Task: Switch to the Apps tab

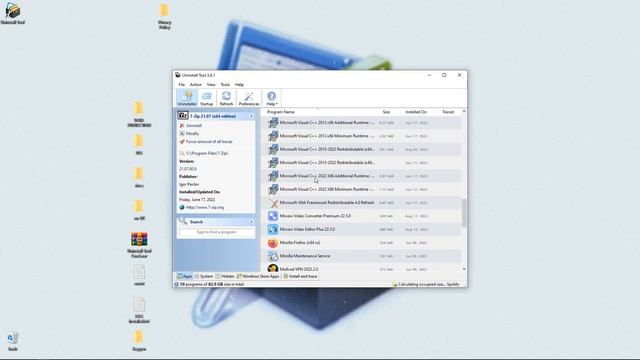Action: click(x=185, y=276)
